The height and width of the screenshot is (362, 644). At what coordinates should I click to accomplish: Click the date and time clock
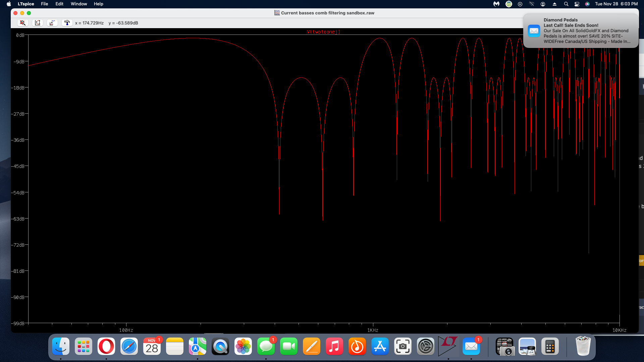[x=616, y=4]
